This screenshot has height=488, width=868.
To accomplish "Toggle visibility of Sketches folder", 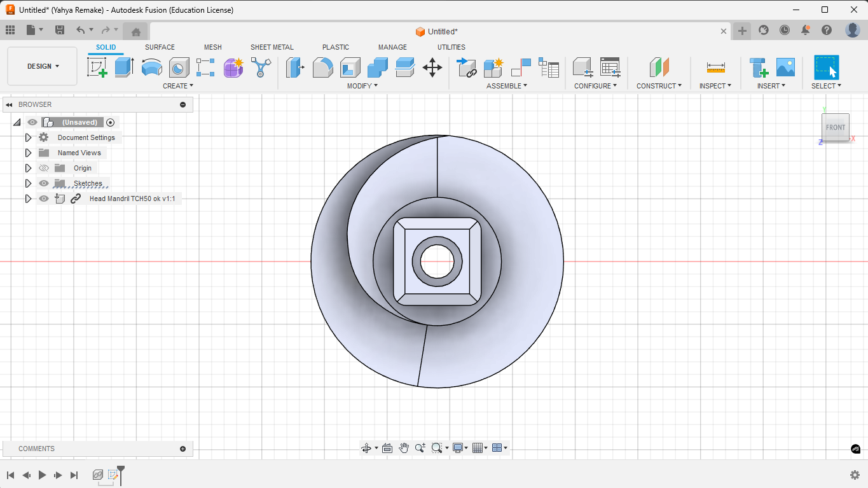I will (x=44, y=183).
